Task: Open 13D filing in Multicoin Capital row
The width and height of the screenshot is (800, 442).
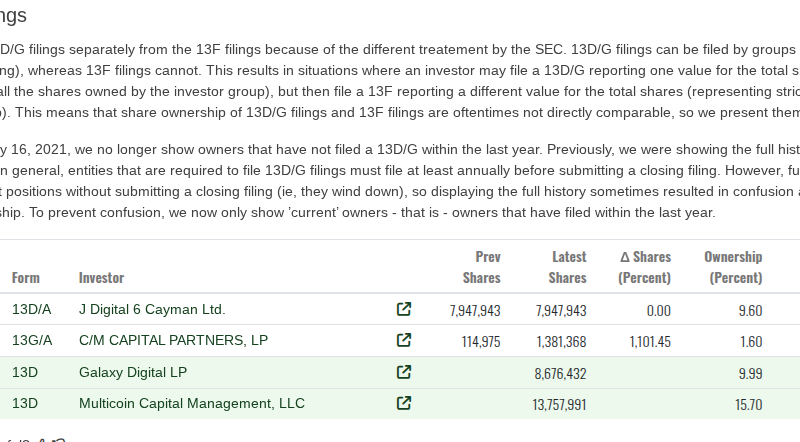Action: [25, 404]
